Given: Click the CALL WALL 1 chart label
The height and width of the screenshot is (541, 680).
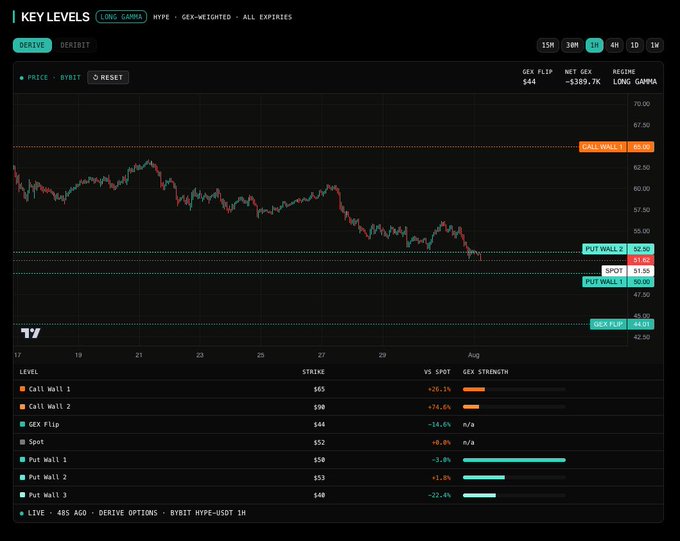Looking at the screenshot, I should click(x=602, y=147).
